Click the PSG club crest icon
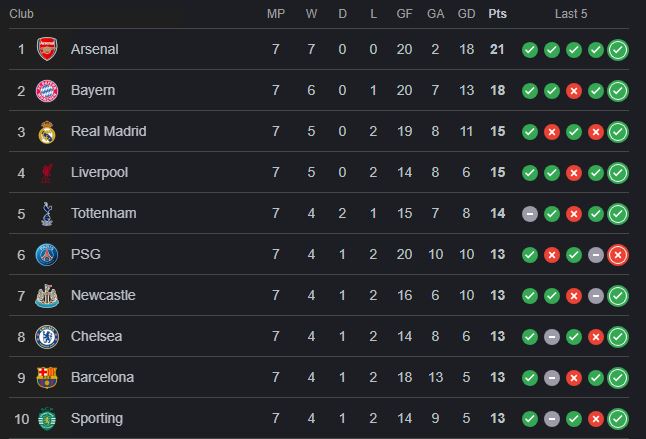The image size is (646, 439). click(x=46, y=254)
